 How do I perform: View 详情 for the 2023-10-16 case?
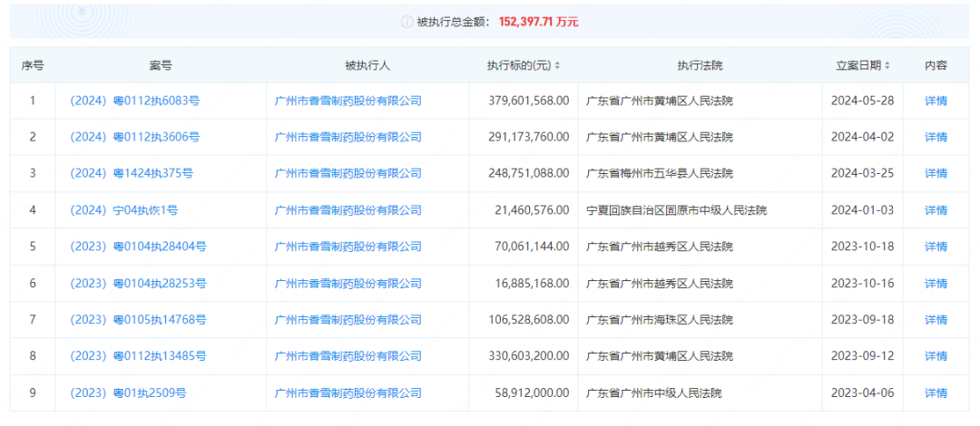pos(936,283)
